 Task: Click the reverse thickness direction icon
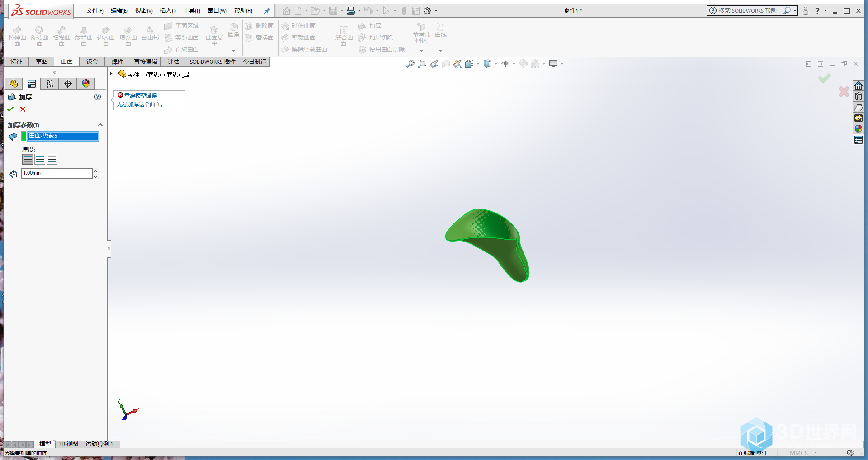coord(13,173)
